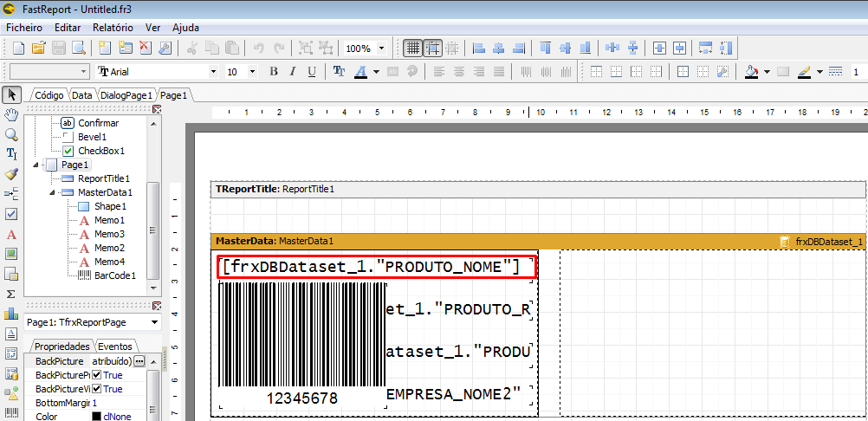Align selected objects' top edges
The image size is (868, 421).
tap(545, 49)
